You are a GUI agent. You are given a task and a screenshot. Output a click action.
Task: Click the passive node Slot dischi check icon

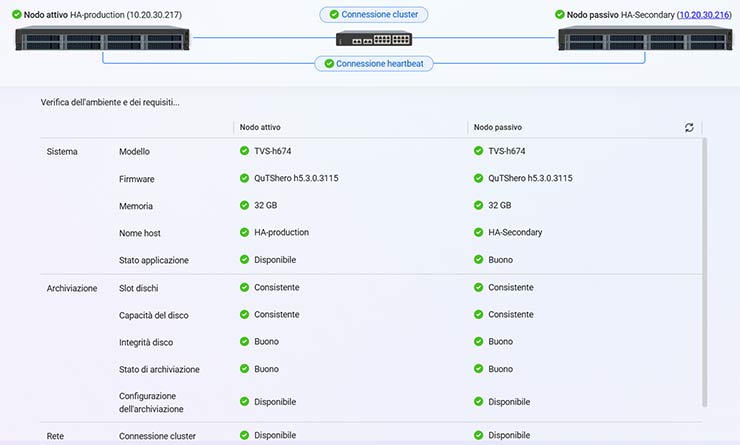[x=479, y=287]
